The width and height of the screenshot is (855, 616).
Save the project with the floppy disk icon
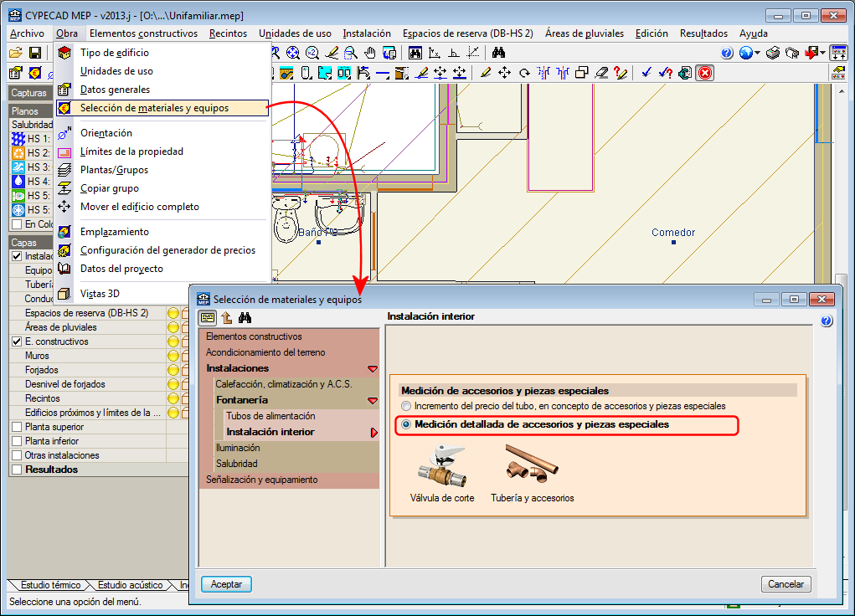35,53
